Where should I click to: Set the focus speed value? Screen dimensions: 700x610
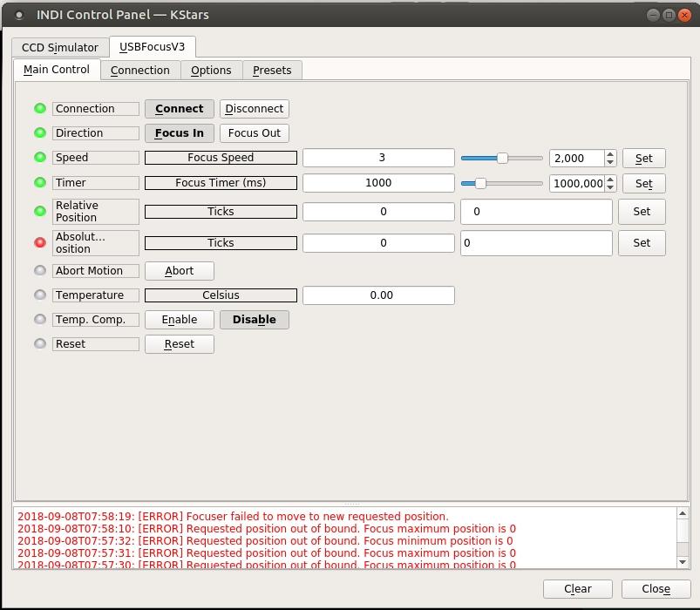click(x=643, y=159)
